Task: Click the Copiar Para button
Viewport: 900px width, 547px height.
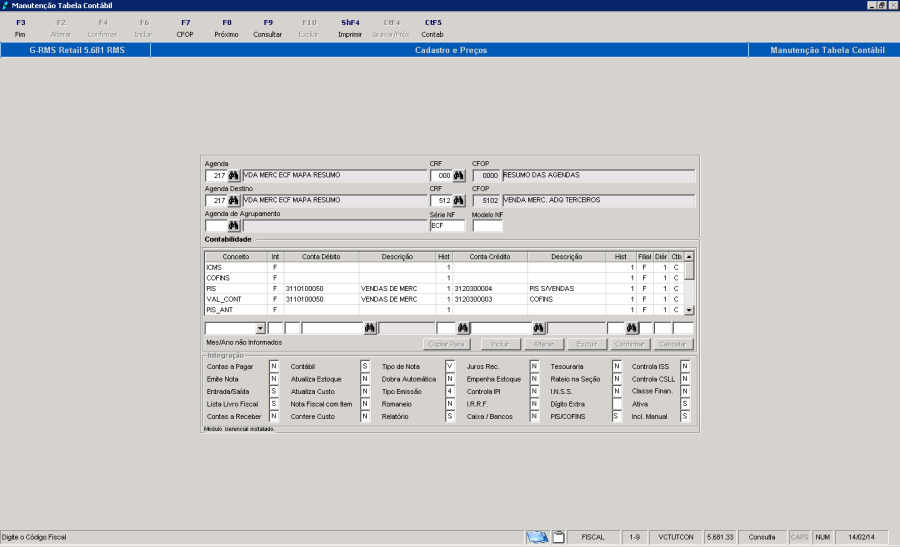Action: pos(446,344)
